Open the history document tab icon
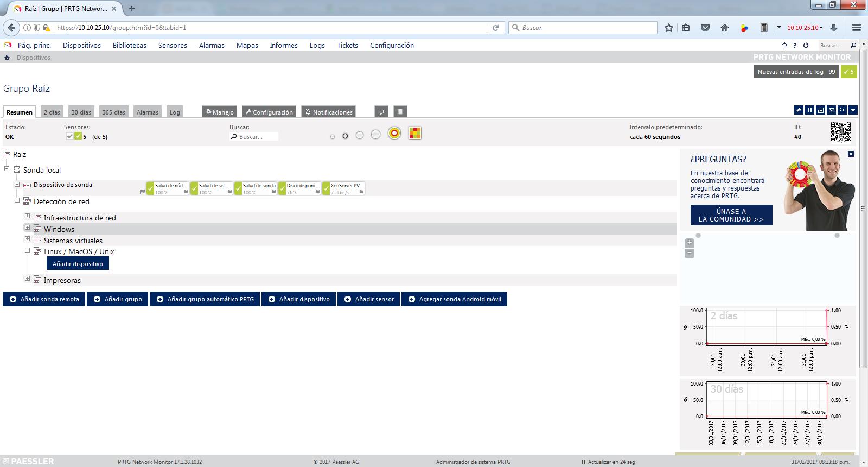The height and width of the screenshot is (467, 868). click(400, 112)
